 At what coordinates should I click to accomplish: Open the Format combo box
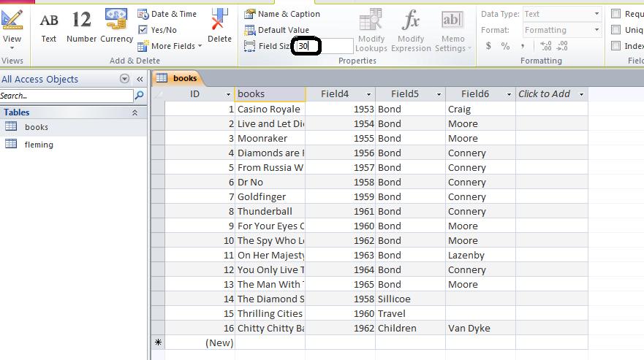(x=562, y=30)
